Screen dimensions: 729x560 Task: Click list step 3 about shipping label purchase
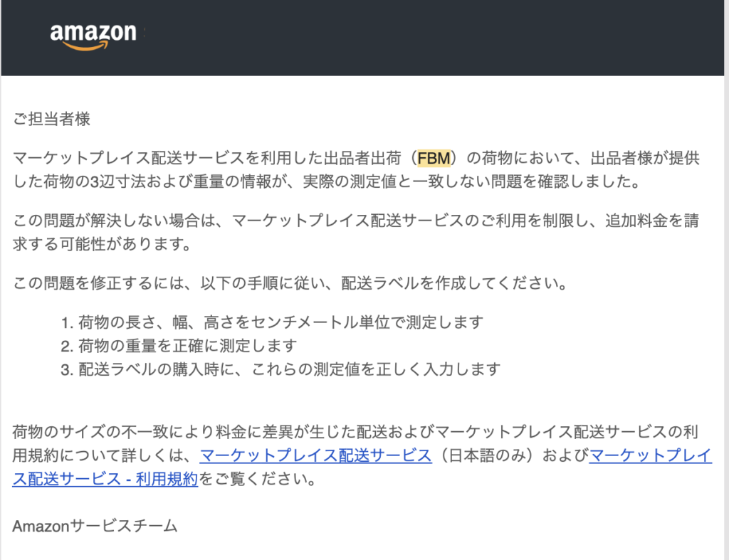click(280, 369)
